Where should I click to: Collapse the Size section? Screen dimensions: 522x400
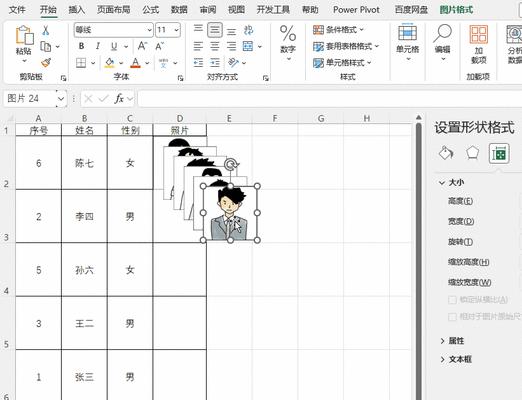pos(442,183)
